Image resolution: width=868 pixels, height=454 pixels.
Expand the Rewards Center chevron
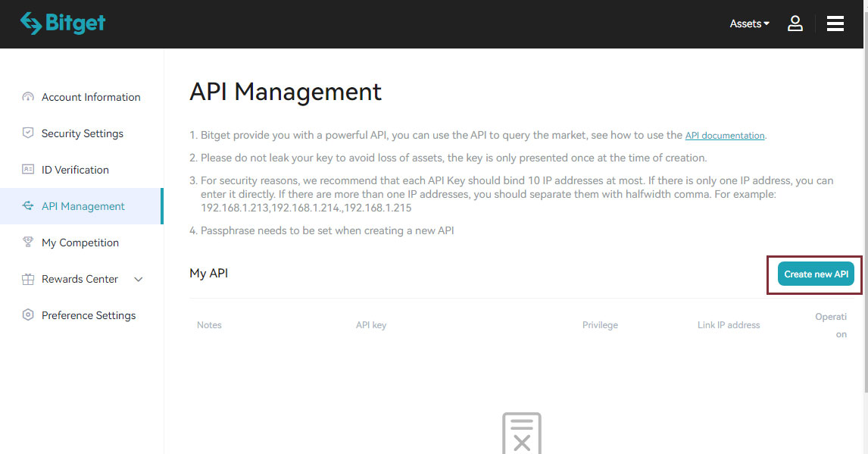[x=139, y=280]
